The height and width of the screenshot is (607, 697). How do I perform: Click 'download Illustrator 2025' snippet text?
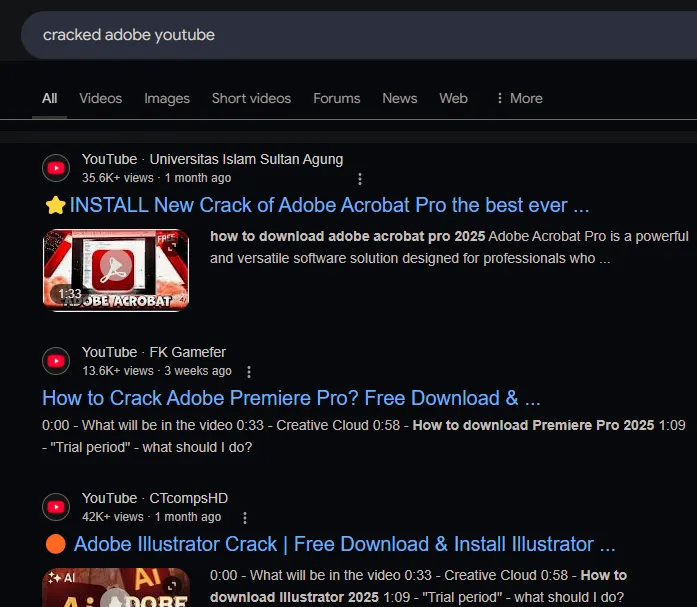294,597
